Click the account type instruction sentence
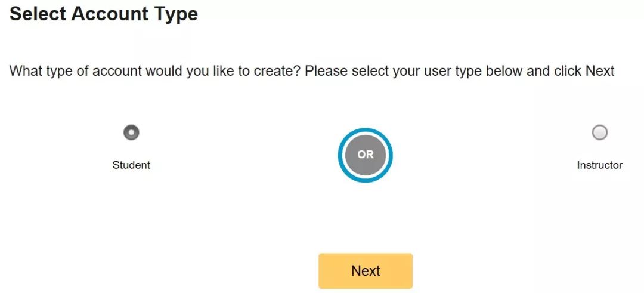The height and width of the screenshot is (293, 644). click(312, 71)
